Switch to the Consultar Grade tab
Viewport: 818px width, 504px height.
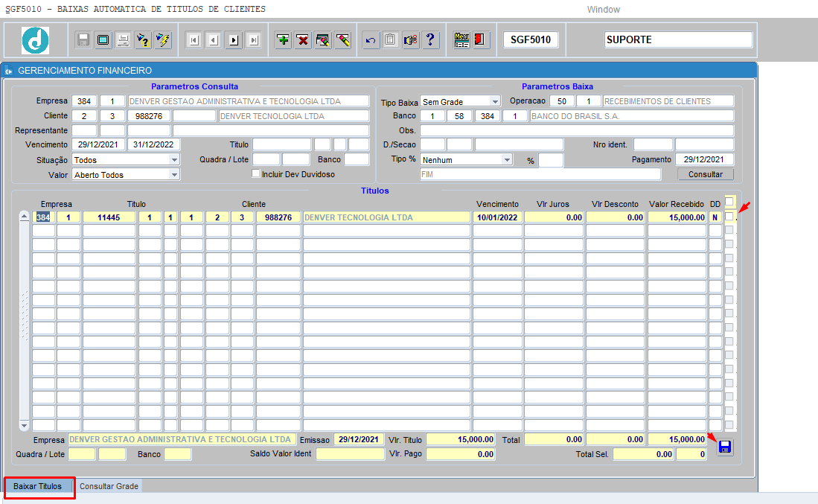(x=109, y=486)
